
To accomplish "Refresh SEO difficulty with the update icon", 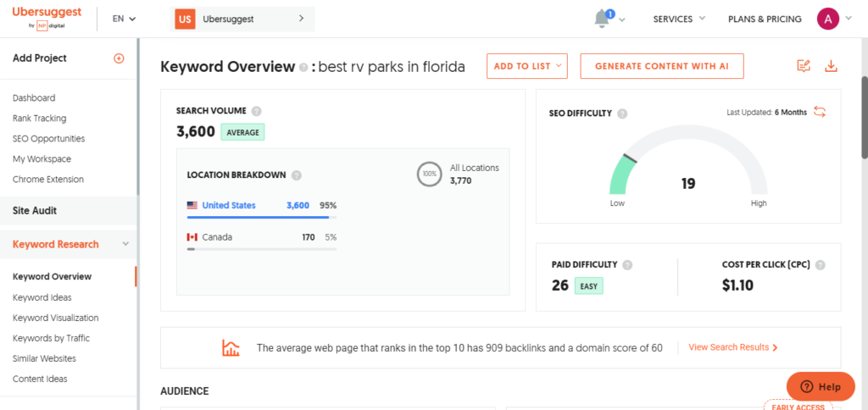I will click(820, 112).
